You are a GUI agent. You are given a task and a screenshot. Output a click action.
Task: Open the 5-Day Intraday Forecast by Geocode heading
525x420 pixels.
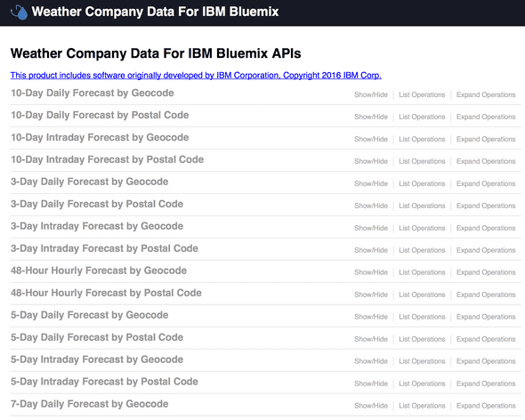[97, 359]
